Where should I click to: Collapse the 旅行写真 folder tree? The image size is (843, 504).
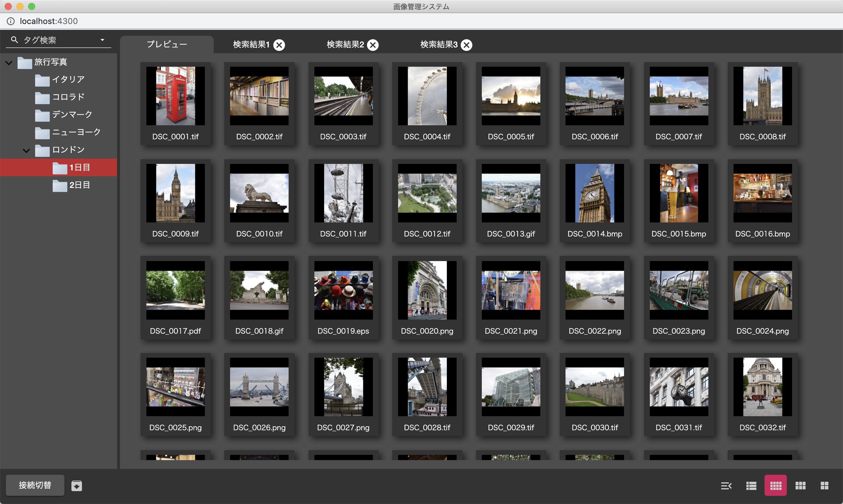[x=9, y=63]
